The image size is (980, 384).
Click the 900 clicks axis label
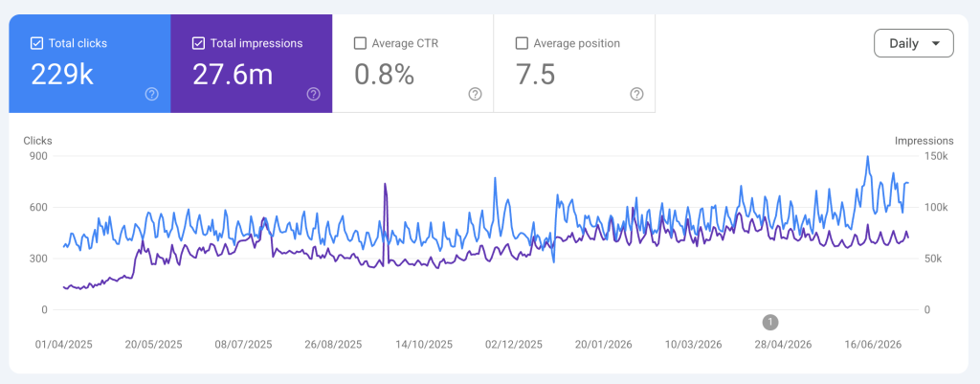(x=38, y=156)
